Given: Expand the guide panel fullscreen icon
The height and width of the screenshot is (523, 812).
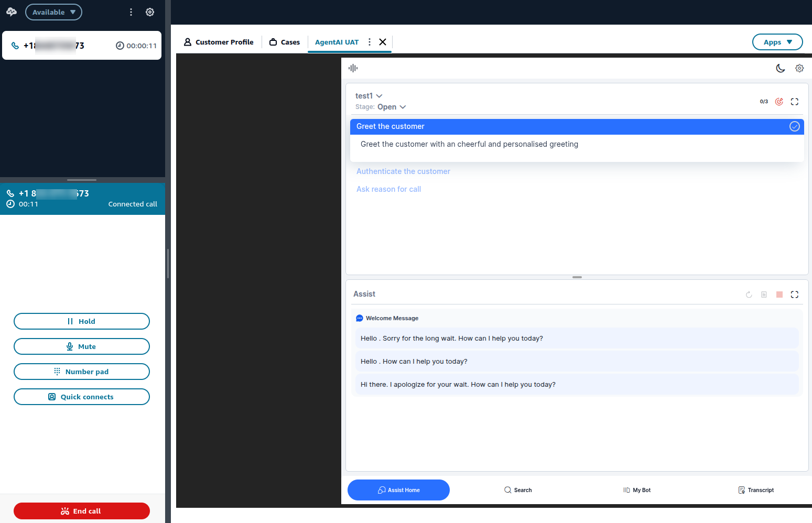Looking at the screenshot, I should [795, 102].
